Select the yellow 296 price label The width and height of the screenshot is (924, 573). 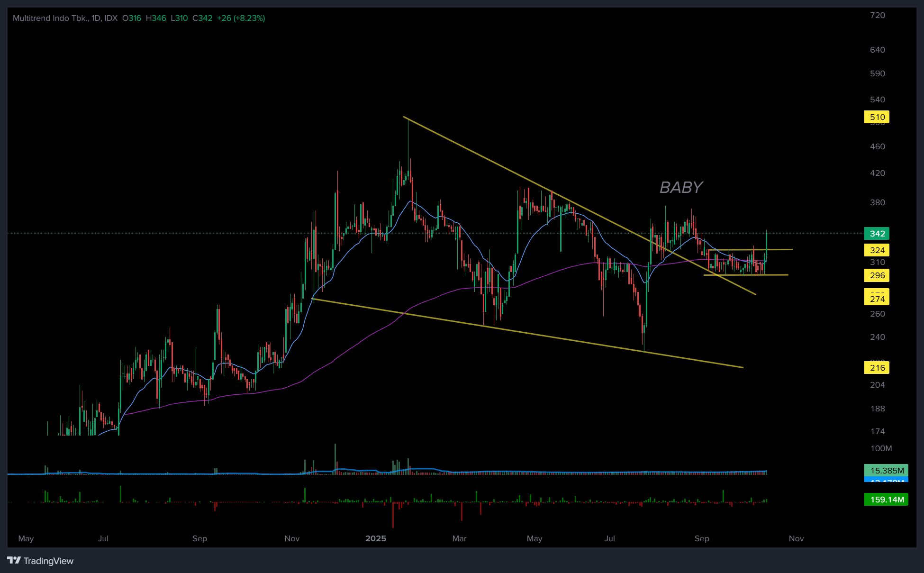(877, 275)
